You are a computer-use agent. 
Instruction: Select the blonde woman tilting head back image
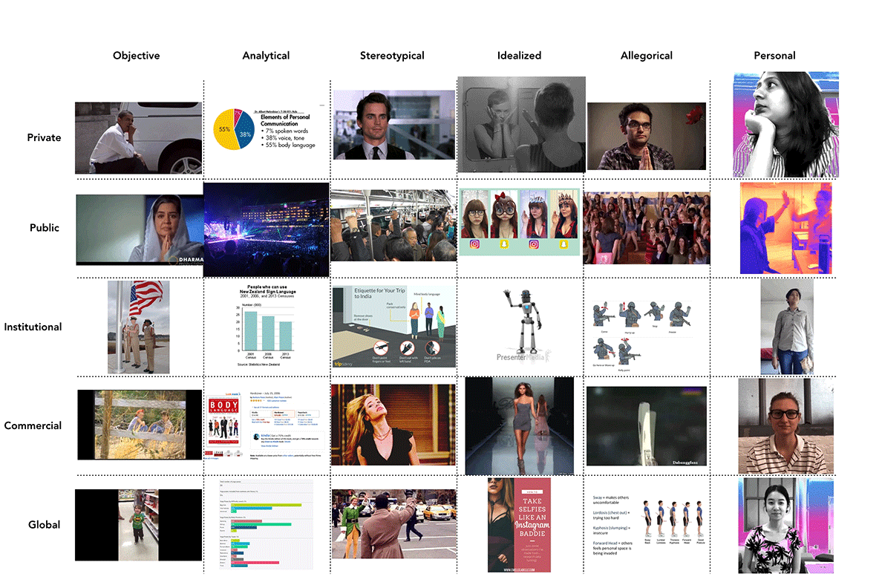pyautogui.click(x=393, y=425)
